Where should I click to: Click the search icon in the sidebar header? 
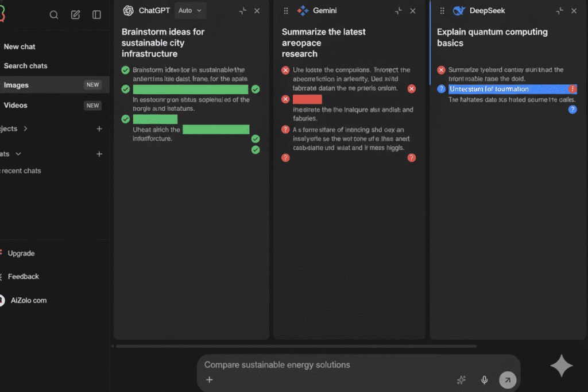pyautogui.click(x=54, y=15)
